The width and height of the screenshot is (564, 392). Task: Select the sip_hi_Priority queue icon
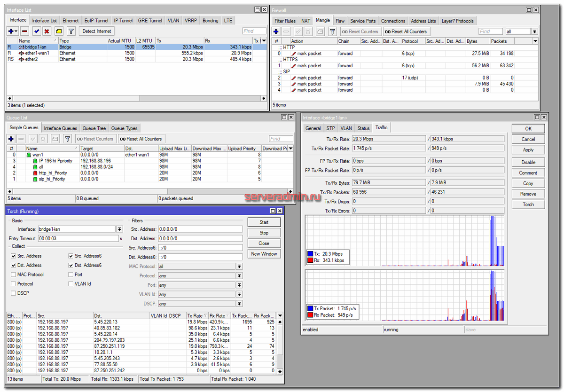click(x=35, y=179)
